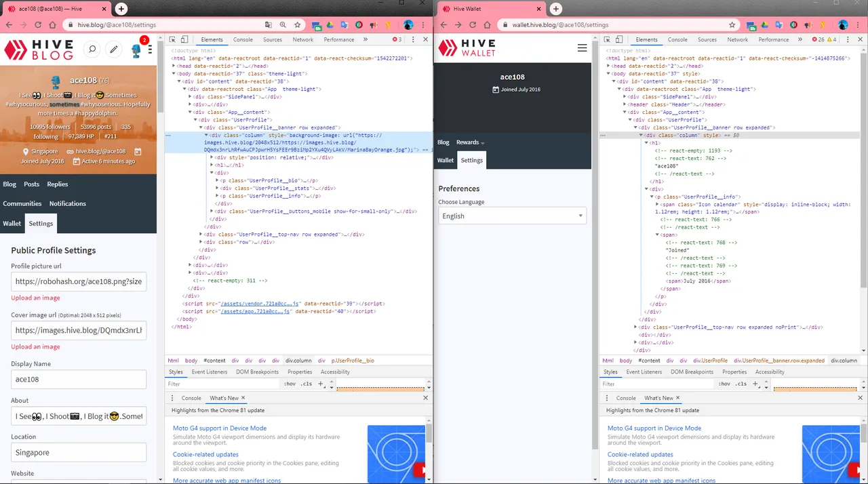Expand UserProfile__top-nav node in left DOM tree

coord(201,234)
